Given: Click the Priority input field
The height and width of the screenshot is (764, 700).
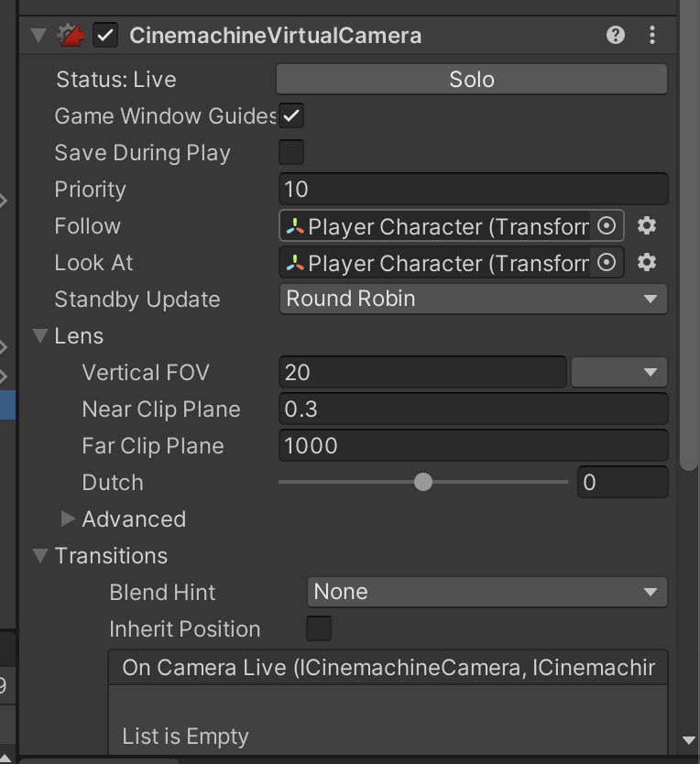Looking at the screenshot, I should pyautogui.click(x=474, y=189).
